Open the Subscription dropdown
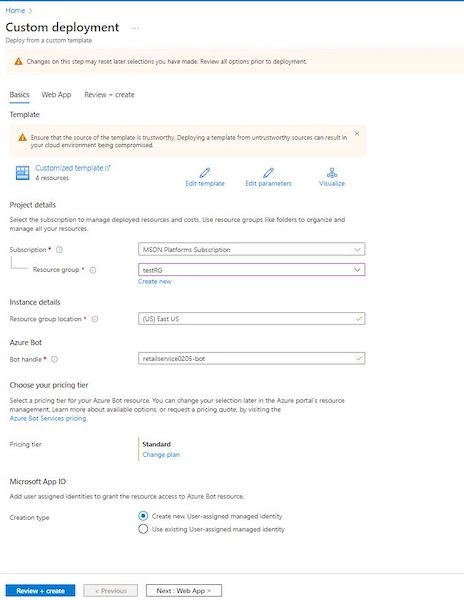The height and width of the screenshot is (600, 464). point(251,249)
